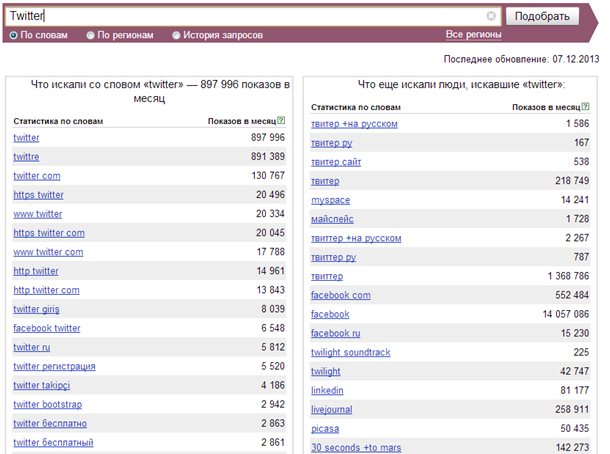The height and width of the screenshot is (454, 610).
Task: Open the 'https twitter com' keyword link
Action: coord(49,233)
